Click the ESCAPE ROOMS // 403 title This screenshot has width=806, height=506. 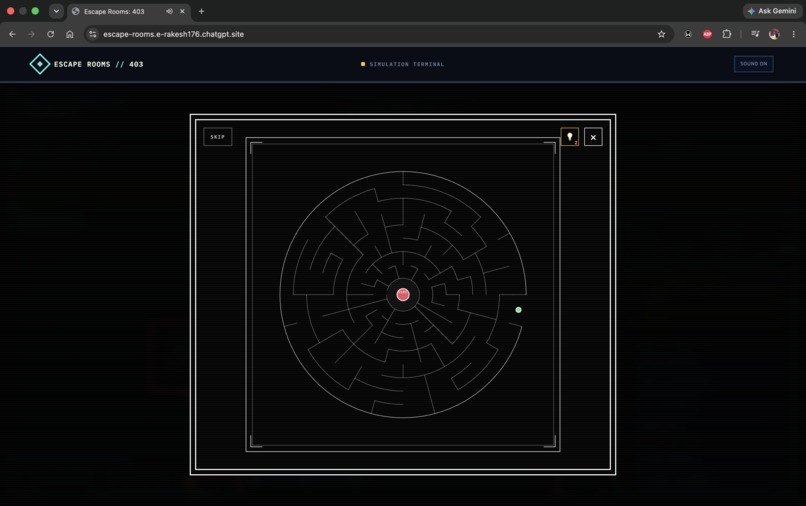click(x=99, y=64)
